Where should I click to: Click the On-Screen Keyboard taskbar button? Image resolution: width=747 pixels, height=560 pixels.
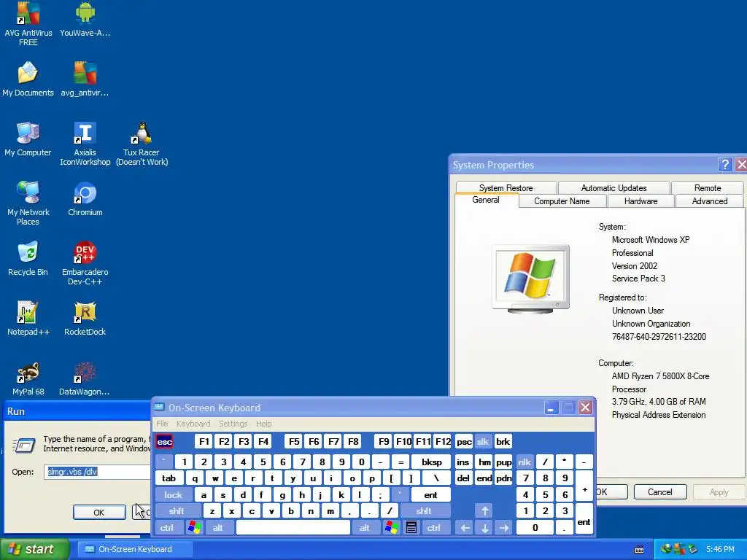pyautogui.click(x=135, y=550)
